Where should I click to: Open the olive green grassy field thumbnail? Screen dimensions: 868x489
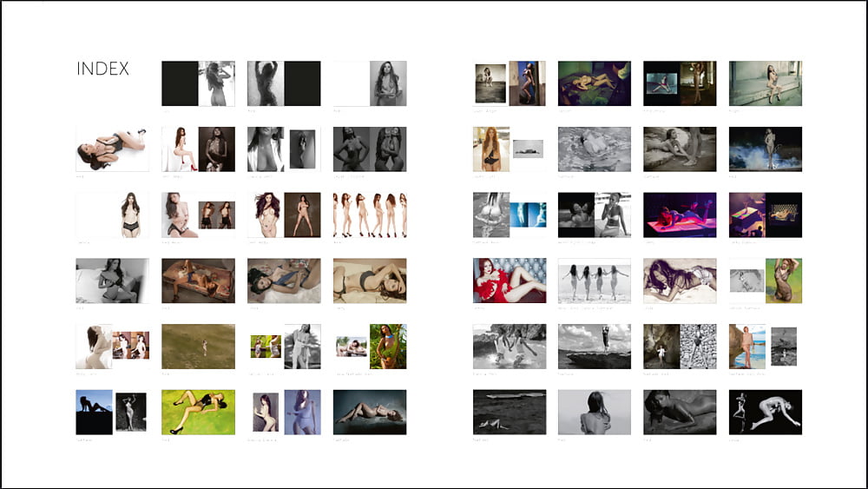pyautogui.click(x=198, y=347)
